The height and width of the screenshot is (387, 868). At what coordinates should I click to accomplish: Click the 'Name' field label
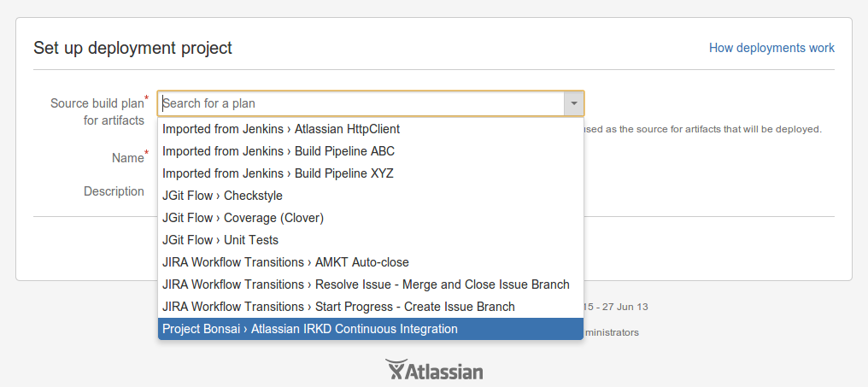(128, 158)
